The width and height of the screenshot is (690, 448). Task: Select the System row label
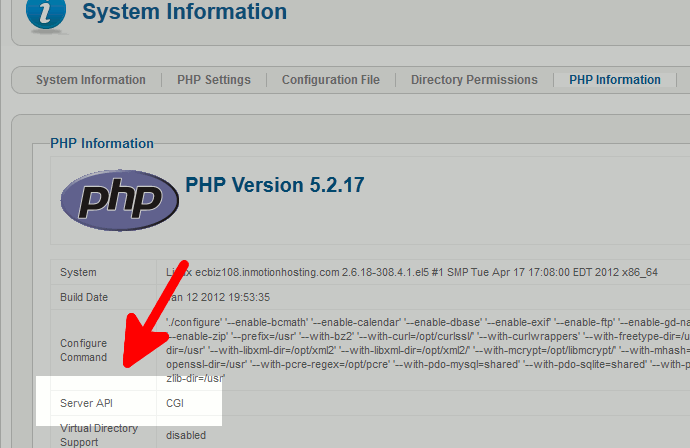(78, 272)
